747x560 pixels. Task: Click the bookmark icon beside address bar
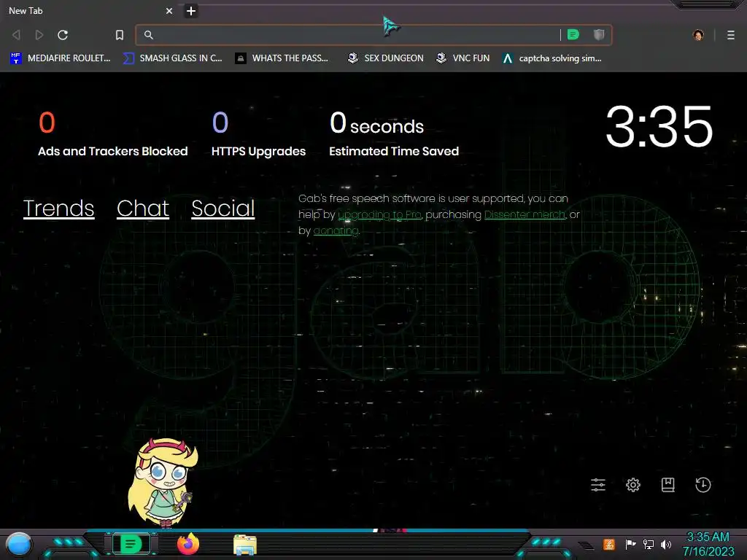pyautogui.click(x=119, y=35)
